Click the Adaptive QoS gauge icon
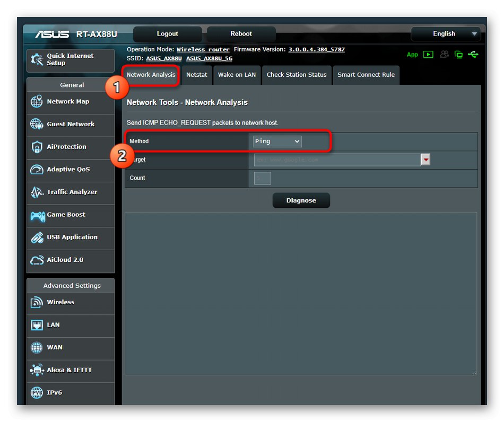The image size is (504, 422). click(37, 169)
